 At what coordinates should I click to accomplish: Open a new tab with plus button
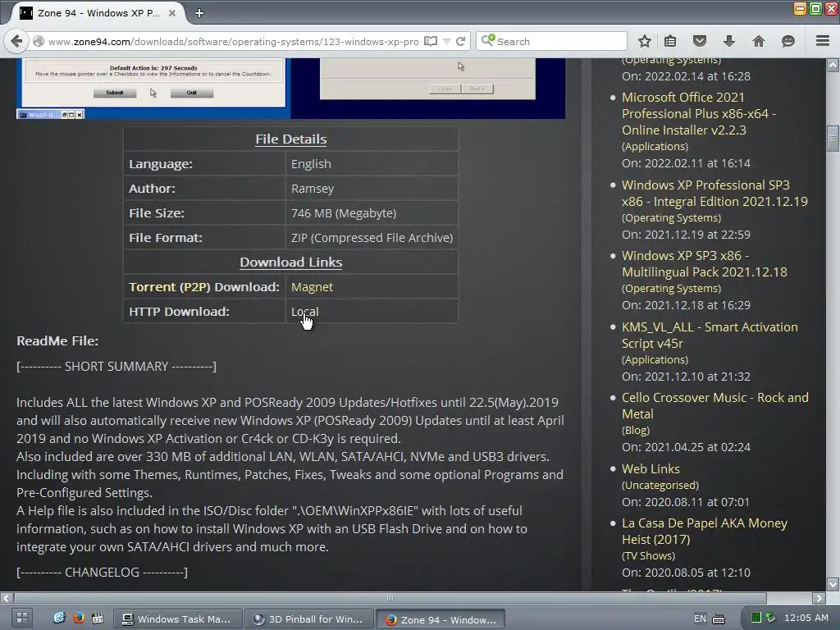199,13
